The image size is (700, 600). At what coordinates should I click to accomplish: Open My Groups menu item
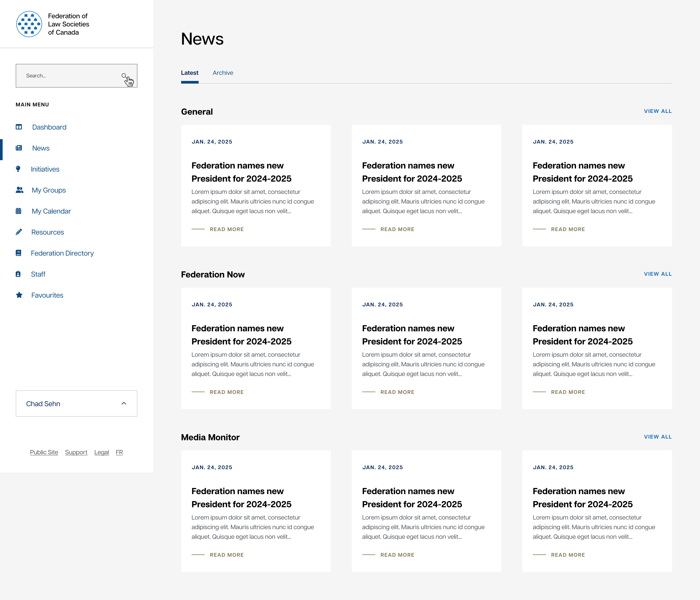[49, 190]
